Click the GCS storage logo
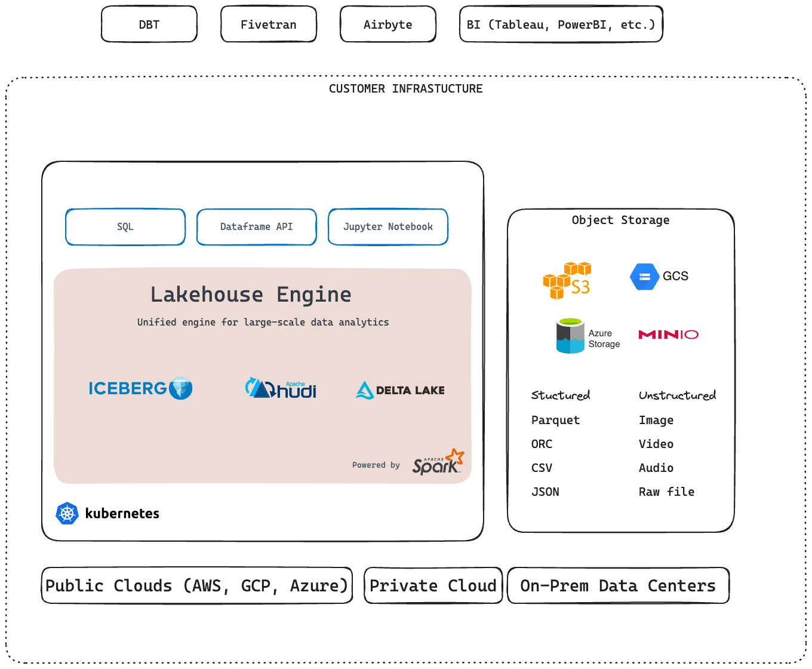The height and width of the screenshot is (669, 812). pyautogui.click(x=659, y=277)
